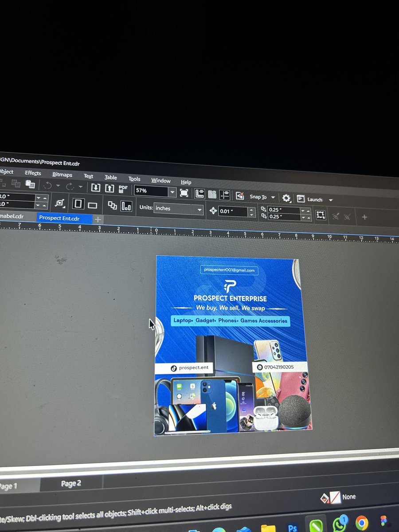Click the Paste icon in the toolbar

pos(30,184)
